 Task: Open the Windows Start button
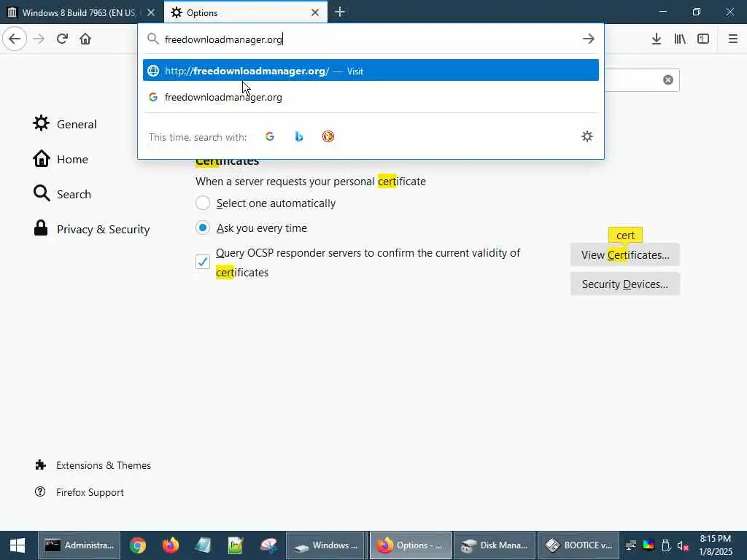(x=18, y=545)
